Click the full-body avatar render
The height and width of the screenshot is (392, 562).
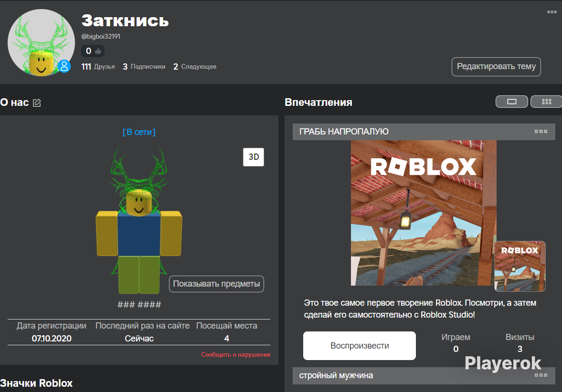[139, 220]
